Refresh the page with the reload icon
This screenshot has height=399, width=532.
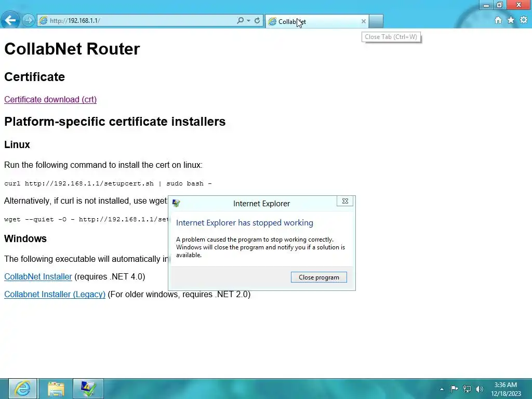pyautogui.click(x=257, y=21)
